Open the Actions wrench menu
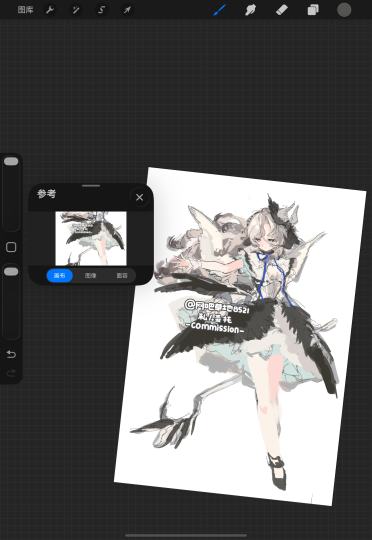372x540 pixels. pyautogui.click(x=50, y=10)
